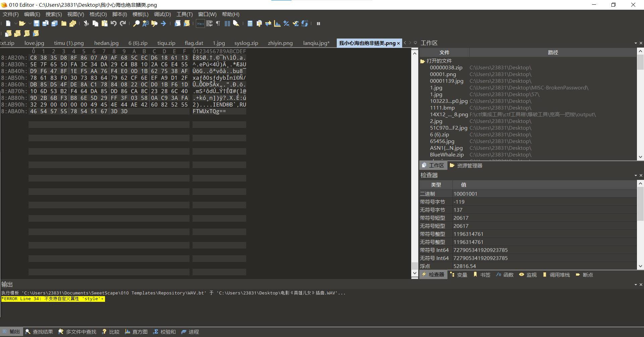
Task: Click the Goto blue arrow icon
Action: 163,23
